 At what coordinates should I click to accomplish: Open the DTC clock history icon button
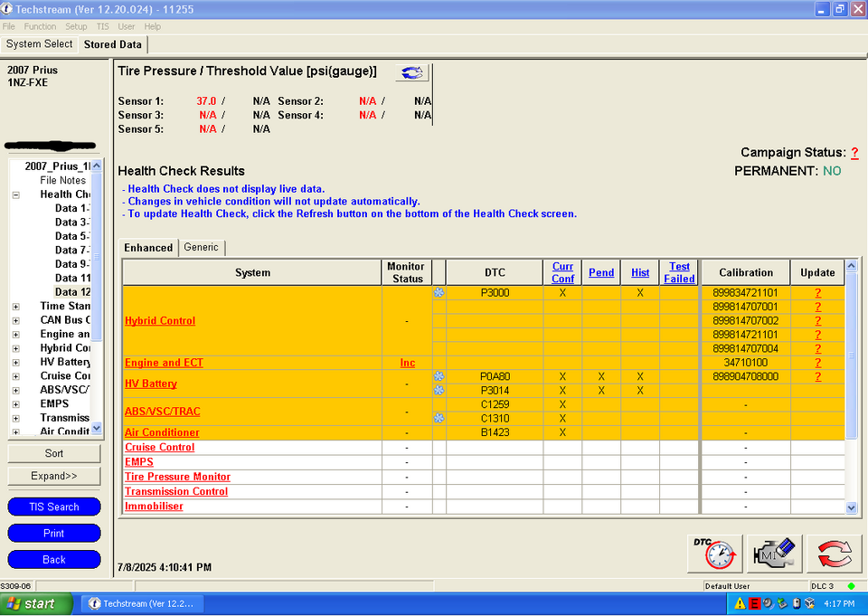pyautogui.click(x=714, y=554)
